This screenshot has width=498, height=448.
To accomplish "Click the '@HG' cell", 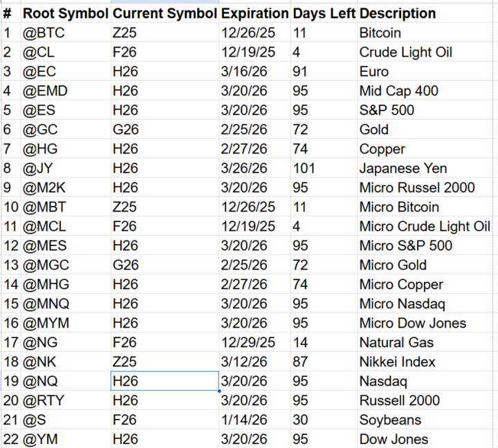I will [66, 149].
